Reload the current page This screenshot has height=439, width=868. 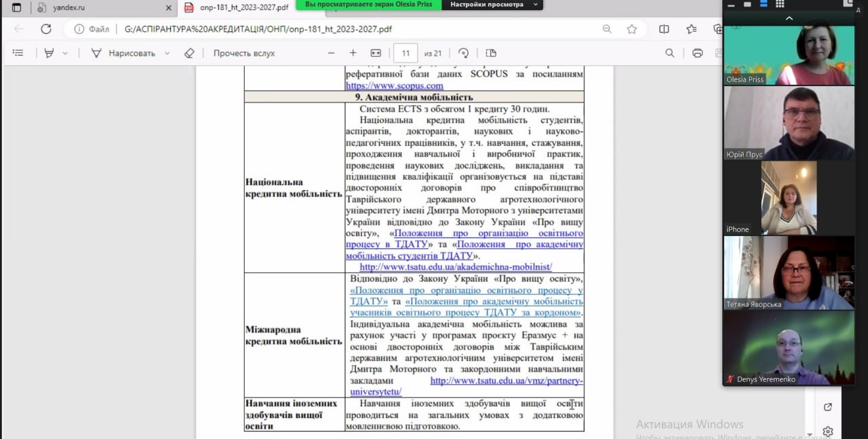click(46, 29)
